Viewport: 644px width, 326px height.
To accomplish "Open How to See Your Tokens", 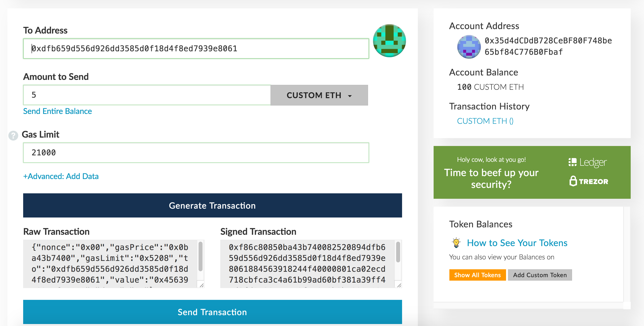I will click(x=517, y=243).
